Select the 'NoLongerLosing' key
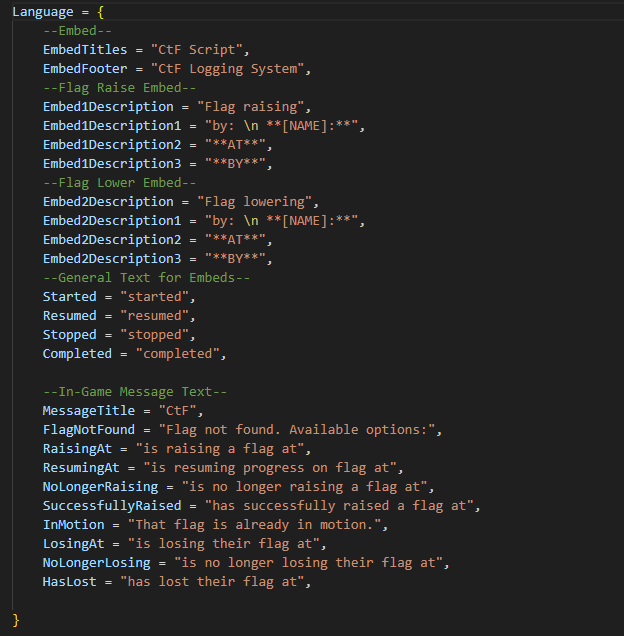 [96, 563]
